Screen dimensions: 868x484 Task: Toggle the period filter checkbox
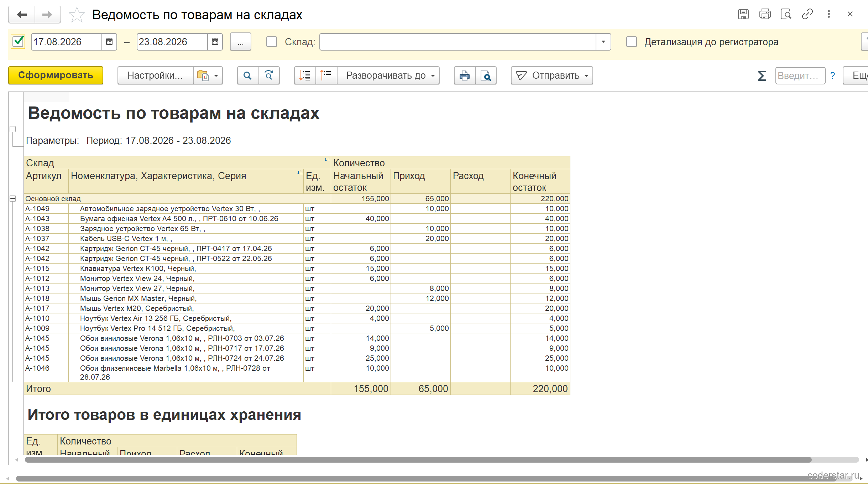pos(18,42)
